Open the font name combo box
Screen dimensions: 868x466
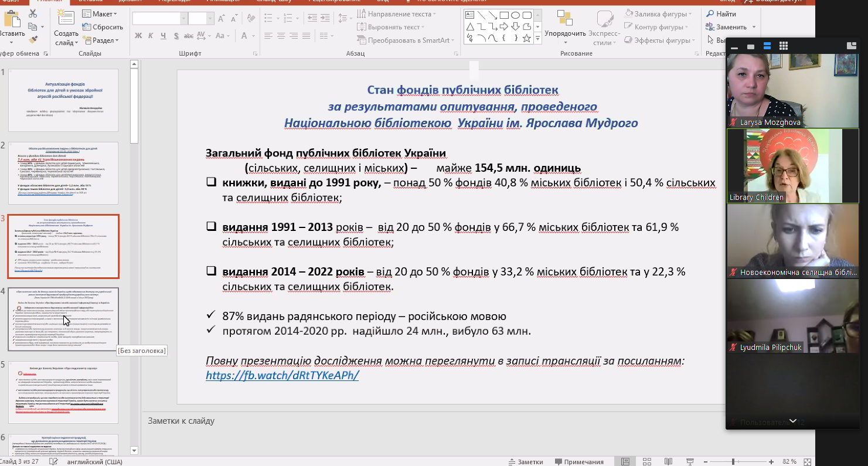coord(160,19)
